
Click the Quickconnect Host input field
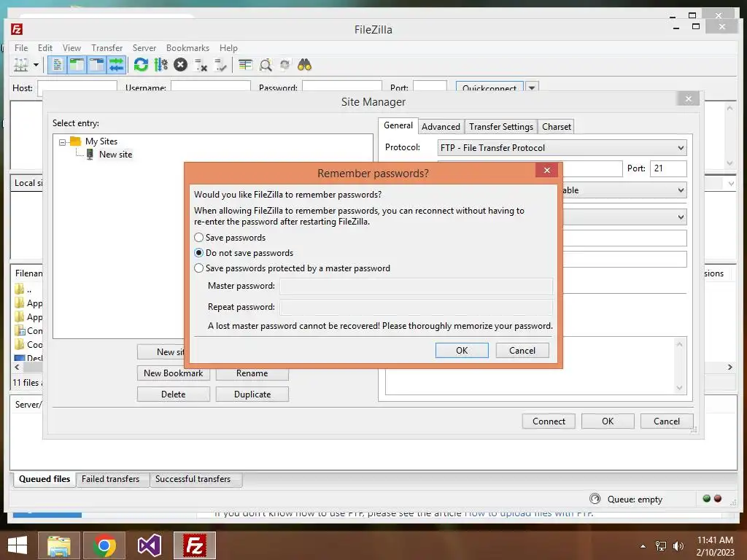coord(77,86)
